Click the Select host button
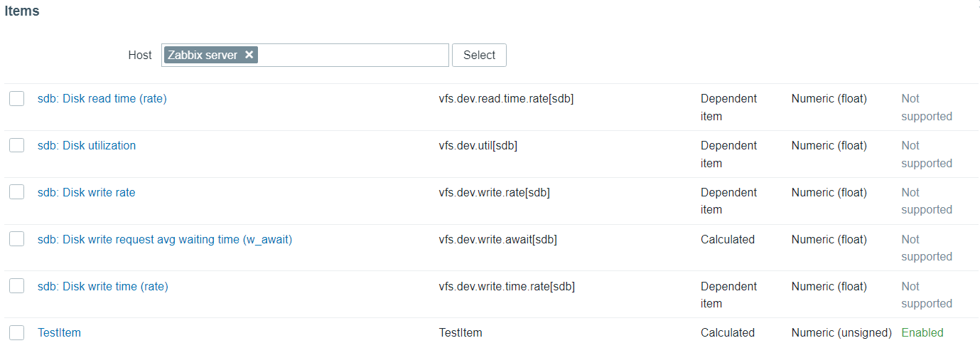This screenshot has height=348, width=980. 479,55
